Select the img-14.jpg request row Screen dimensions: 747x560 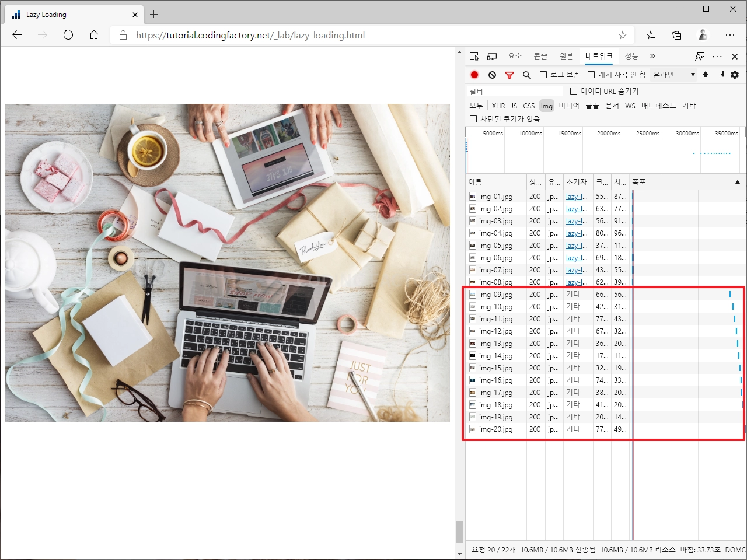pyautogui.click(x=606, y=356)
